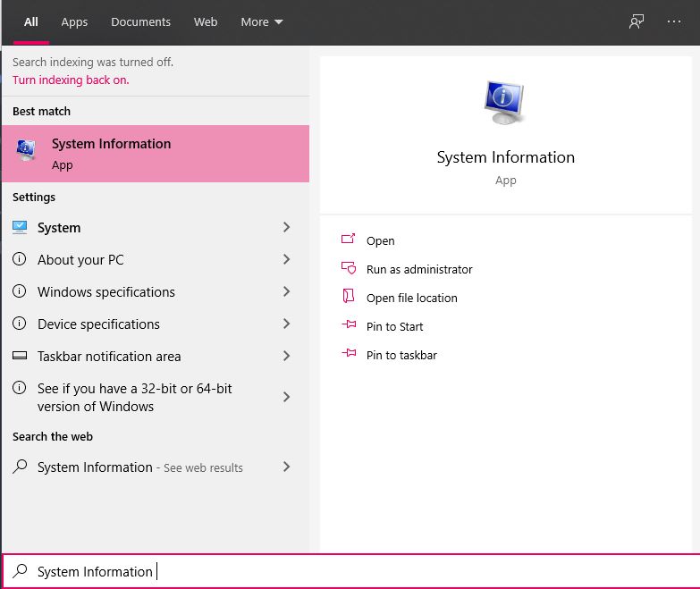Open the More filter dropdown

click(262, 21)
